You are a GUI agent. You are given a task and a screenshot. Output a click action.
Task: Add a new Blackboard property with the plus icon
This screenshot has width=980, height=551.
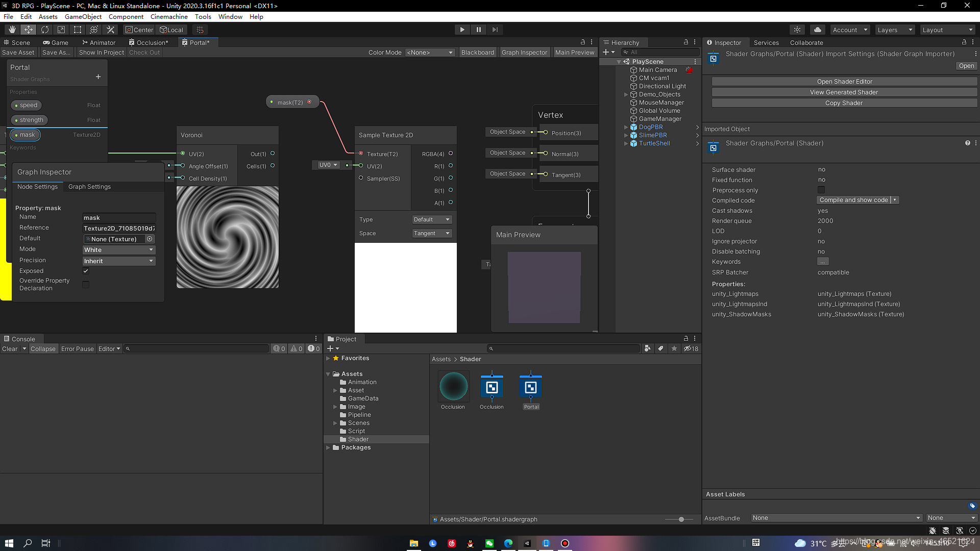click(98, 77)
